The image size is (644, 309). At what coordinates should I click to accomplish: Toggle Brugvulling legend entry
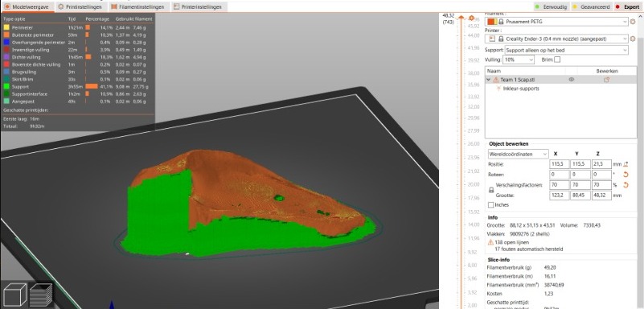(21, 72)
